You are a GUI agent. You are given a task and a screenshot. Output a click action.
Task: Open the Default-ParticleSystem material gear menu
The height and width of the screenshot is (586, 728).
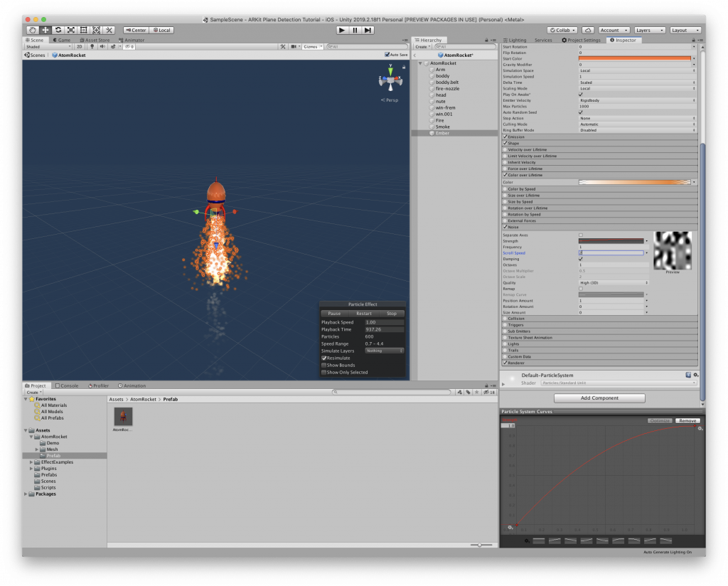(x=695, y=375)
